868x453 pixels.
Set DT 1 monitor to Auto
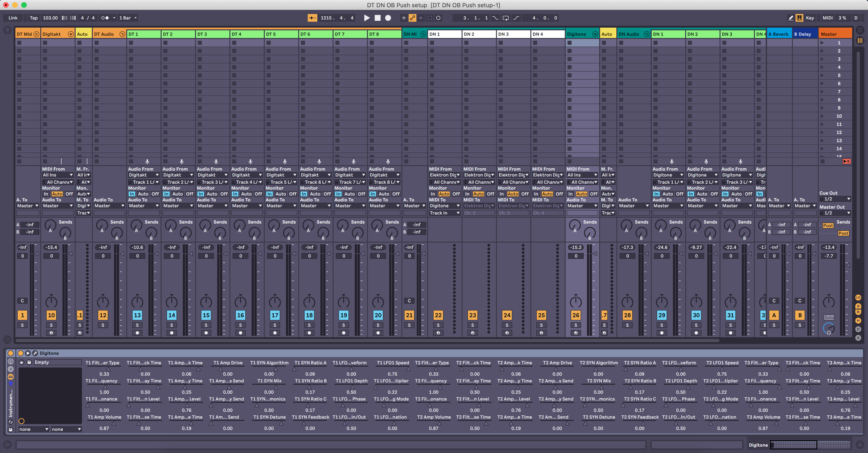click(x=143, y=194)
